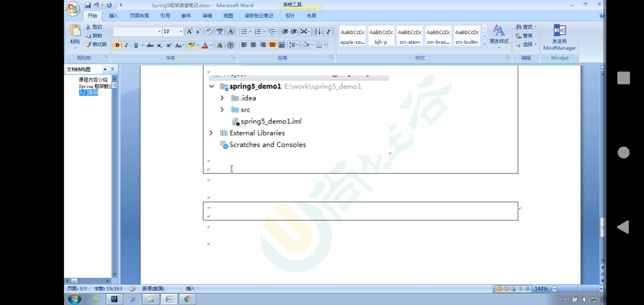Viewport: 644px width, 305px height.
Task: Activate the Format Painter (格式刷)
Action: (96, 44)
